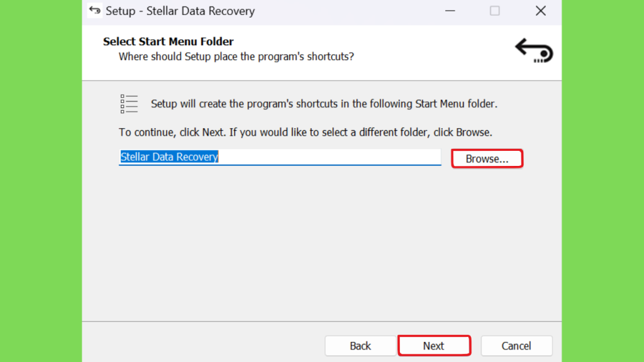Click the Stellar arrow logo in header
The height and width of the screenshot is (362, 644).
pos(534,50)
